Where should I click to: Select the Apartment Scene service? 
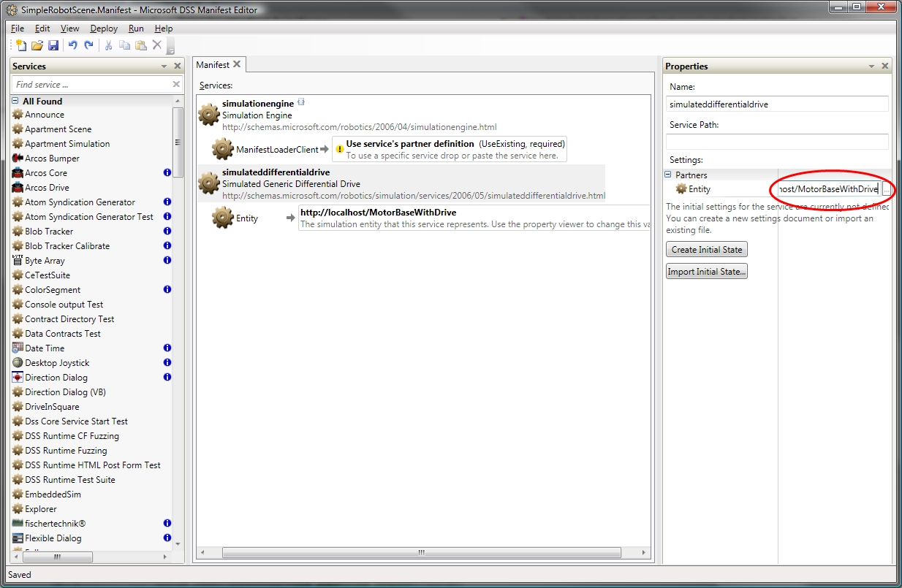(58, 129)
